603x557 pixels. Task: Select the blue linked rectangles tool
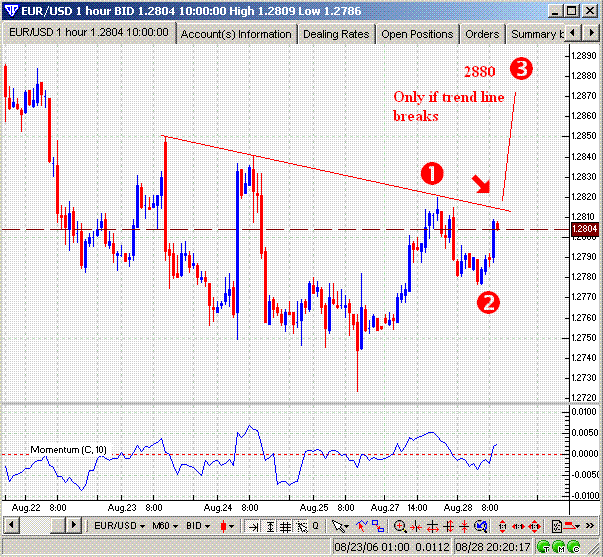pos(378,526)
